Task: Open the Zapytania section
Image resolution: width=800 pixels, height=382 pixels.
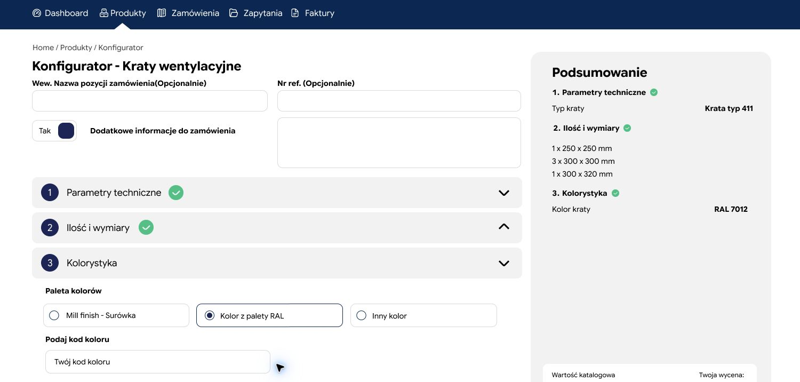Action: click(x=255, y=13)
